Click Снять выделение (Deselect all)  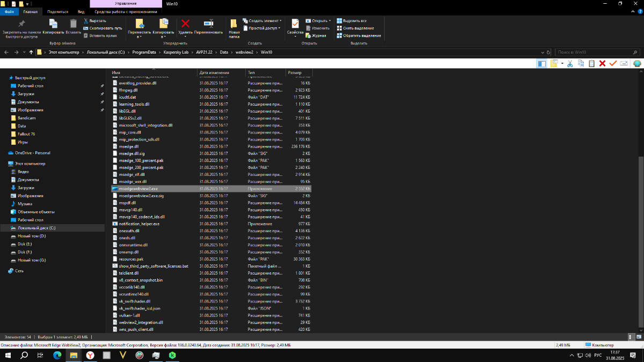[355, 28]
